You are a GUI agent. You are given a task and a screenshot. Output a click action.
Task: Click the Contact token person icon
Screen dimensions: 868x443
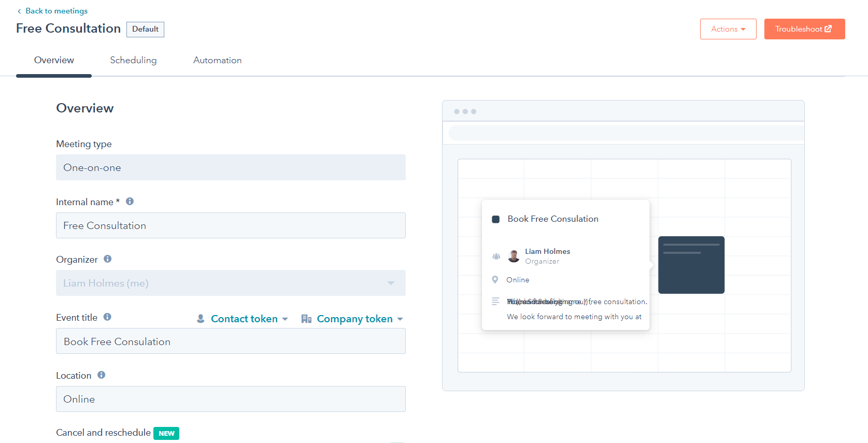(x=201, y=319)
